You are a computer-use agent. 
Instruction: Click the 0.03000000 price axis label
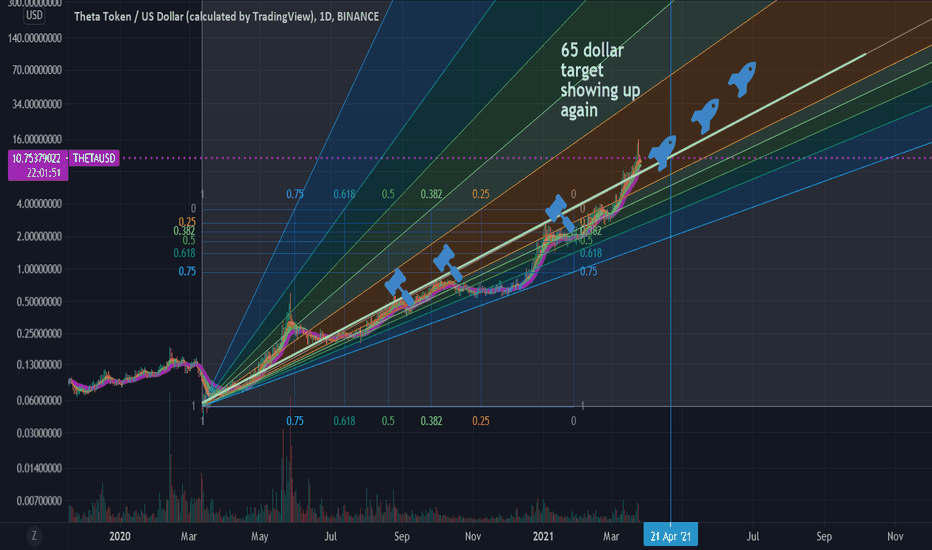coord(39,433)
